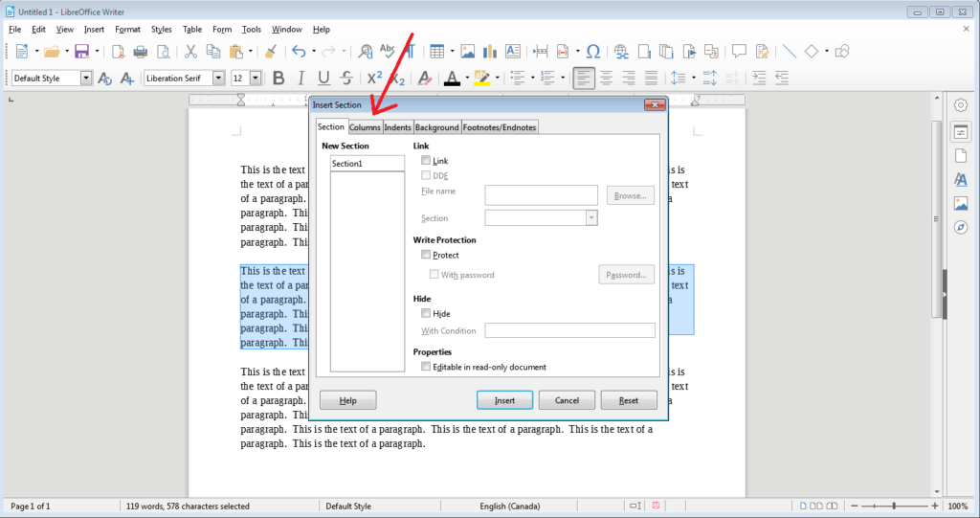Click the Insert button

pos(505,400)
